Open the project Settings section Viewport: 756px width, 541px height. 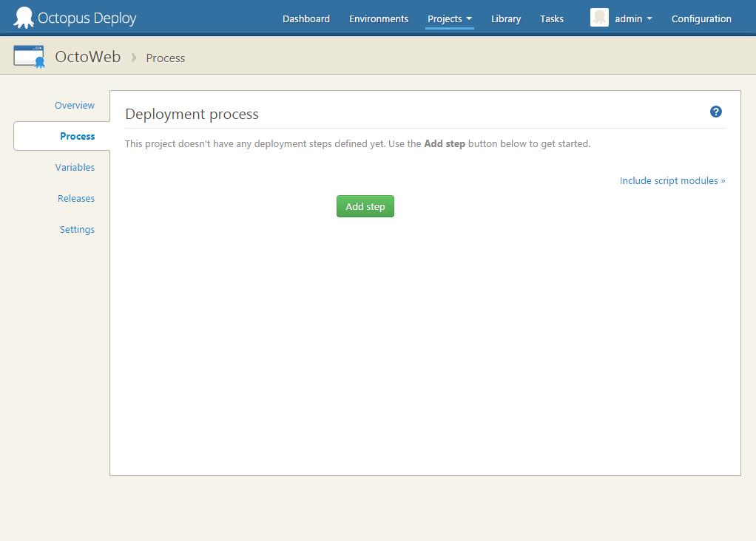(x=77, y=229)
